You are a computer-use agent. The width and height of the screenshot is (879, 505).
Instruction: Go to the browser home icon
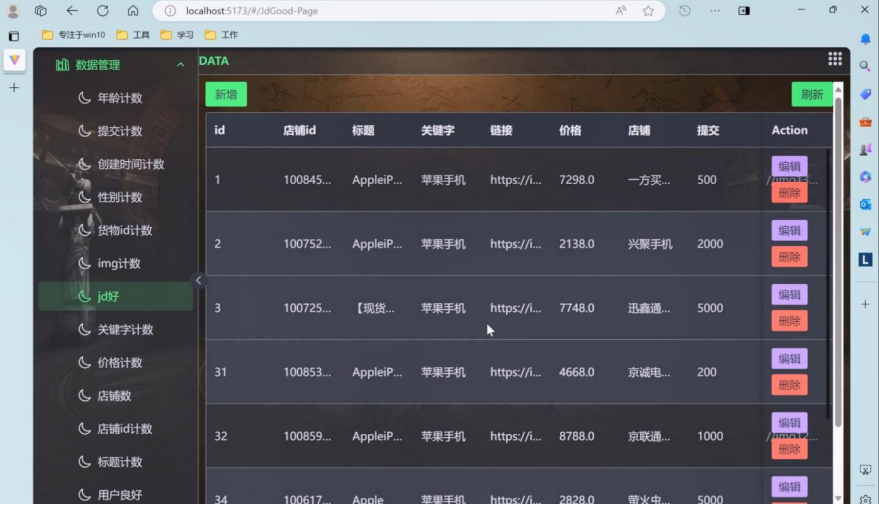(133, 11)
